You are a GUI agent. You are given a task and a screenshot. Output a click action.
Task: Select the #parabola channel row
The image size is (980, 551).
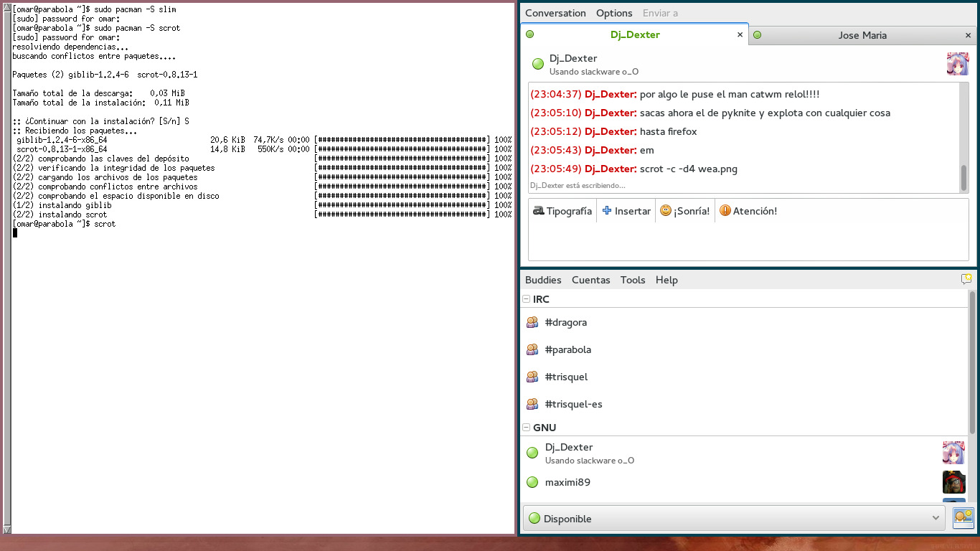point(744,349)
